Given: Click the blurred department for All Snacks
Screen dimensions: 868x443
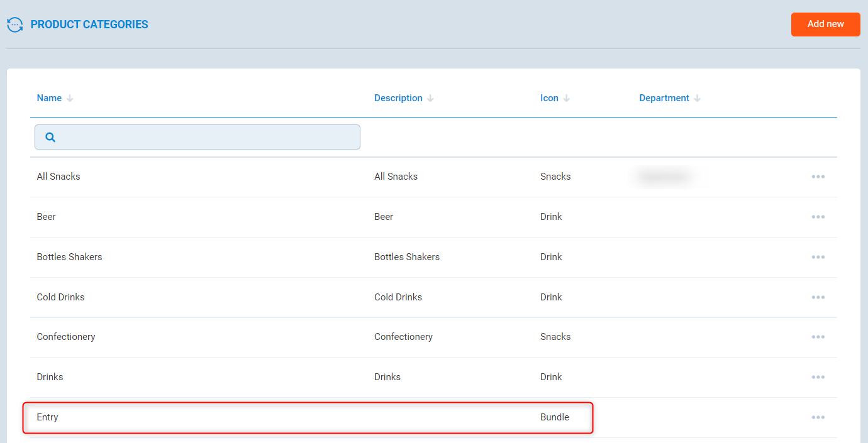Looking at the screenshot, I should (x=664, y=177).
